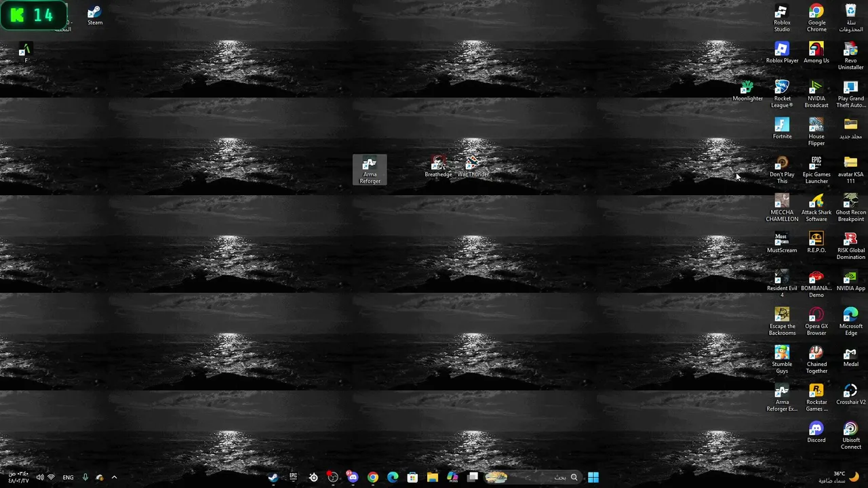The image size is (868, 488).
Task: Open the weather widget showing 36°C
Action: point(840,477)
